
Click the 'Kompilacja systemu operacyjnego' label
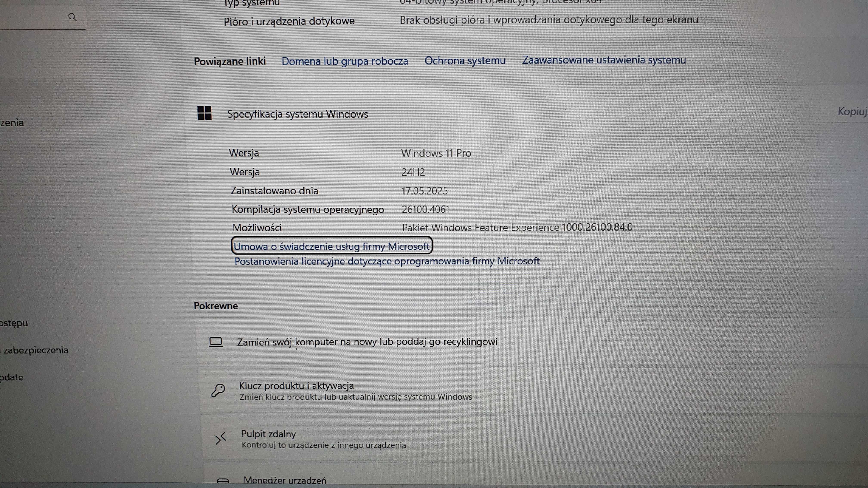pyautogui.click(x=308, y=210)
